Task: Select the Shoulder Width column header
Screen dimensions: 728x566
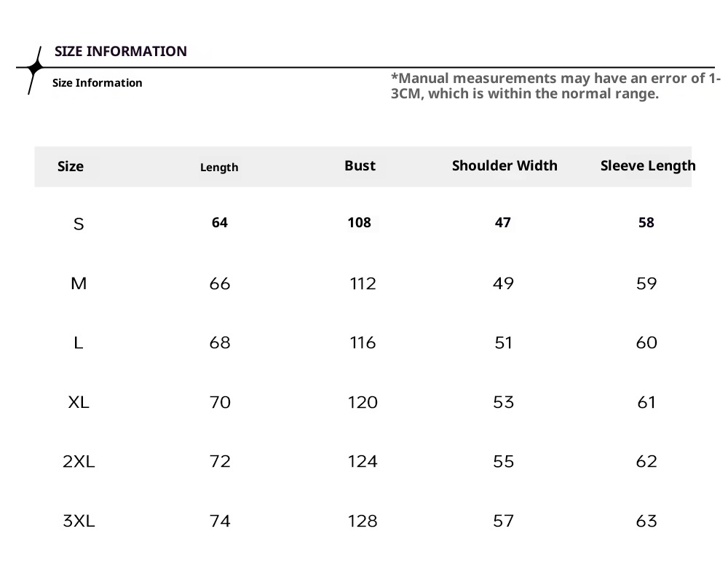Action: click(505, 165)
